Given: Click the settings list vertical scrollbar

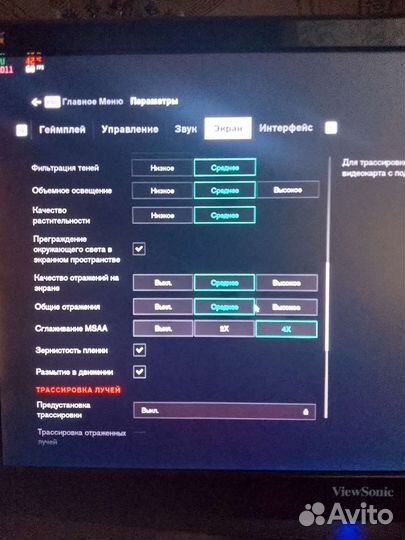Looking at the screenshot, I should point(327,288).
